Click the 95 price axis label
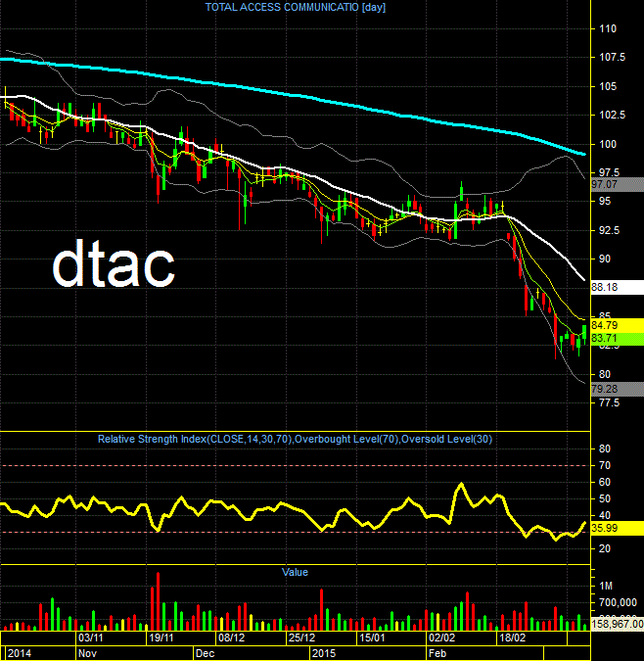Viewport: 644px width, 661px height. point(605,202)
